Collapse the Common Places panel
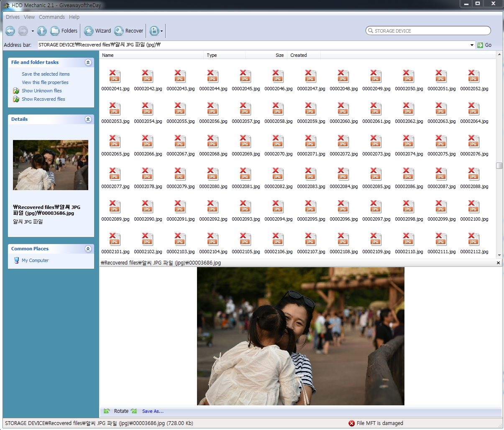Screen dimensions: 504x430 point(88,249)
